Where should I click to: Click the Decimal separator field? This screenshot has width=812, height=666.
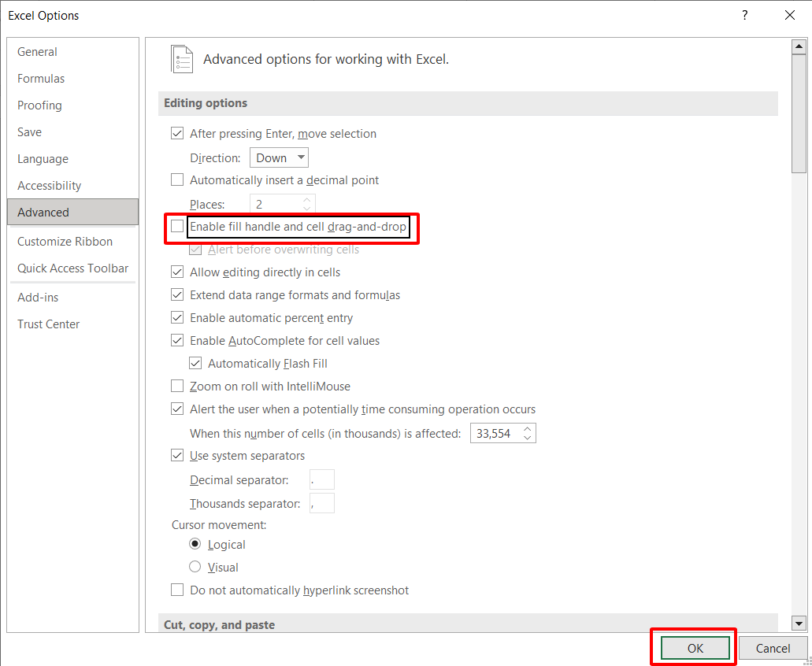coord(321,479)
